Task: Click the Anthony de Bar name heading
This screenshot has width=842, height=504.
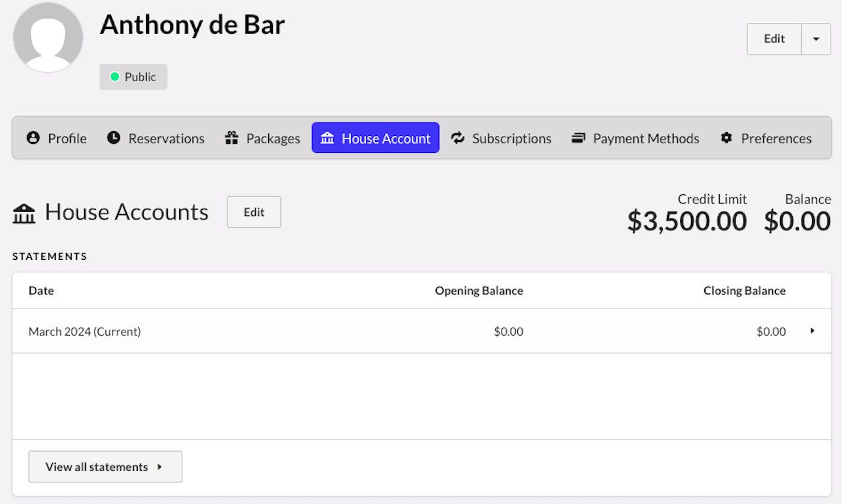Action: [x=192, y=25]
